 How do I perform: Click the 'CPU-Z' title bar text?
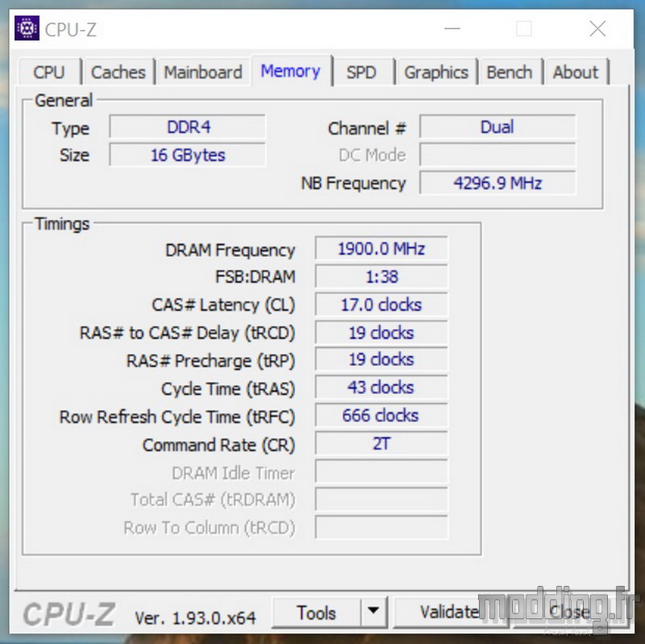click(x=71, y=30)
